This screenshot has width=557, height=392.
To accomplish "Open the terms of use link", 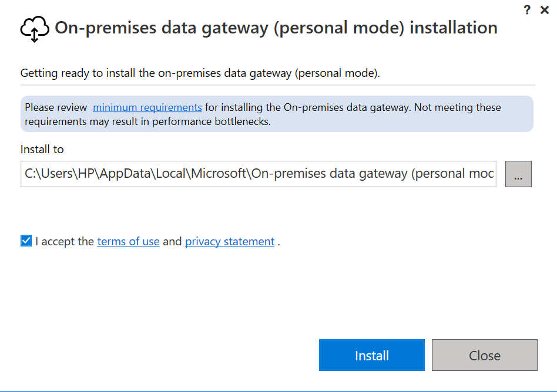I will pos(128,241).
